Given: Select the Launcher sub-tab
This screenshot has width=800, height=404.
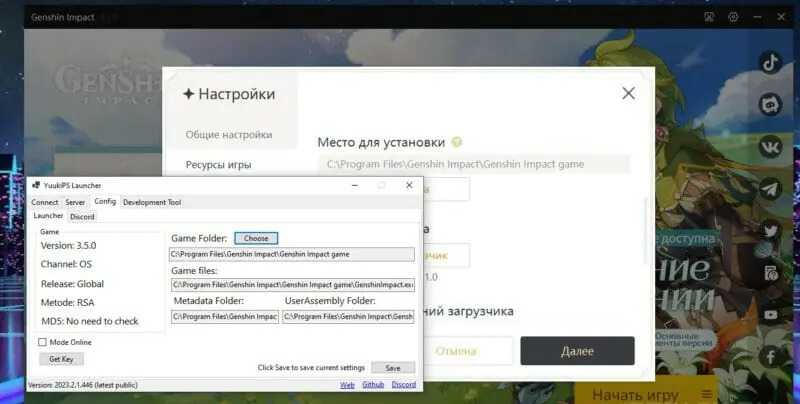Looking at the screenshot, I should (48, 216).
